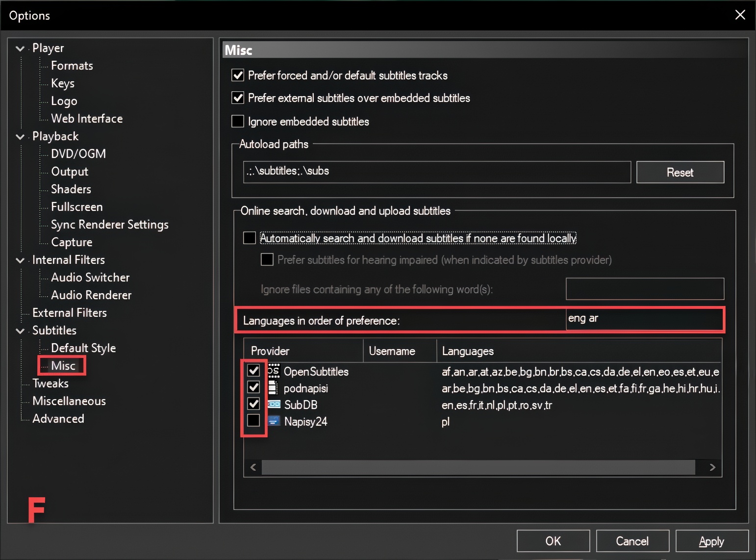Select the OpenSubtitles provider row
The height and width of the screenshot is (560, 756).
point(482,372)
